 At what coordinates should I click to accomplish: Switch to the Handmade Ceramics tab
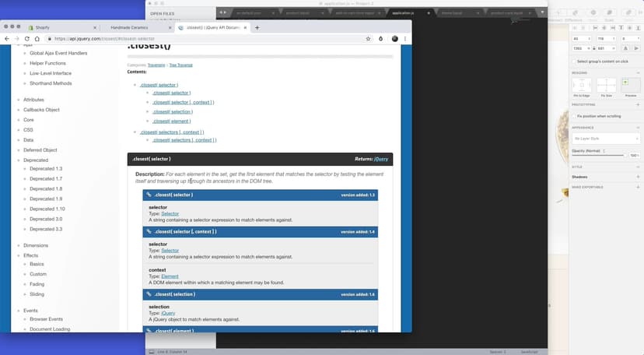131,27
